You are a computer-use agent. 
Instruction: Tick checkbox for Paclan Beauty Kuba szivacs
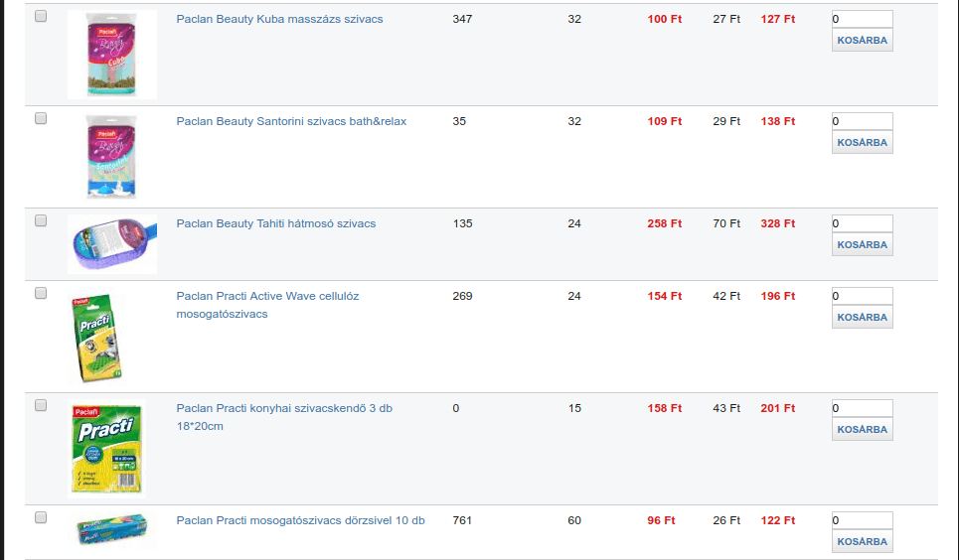coord(41,17)
